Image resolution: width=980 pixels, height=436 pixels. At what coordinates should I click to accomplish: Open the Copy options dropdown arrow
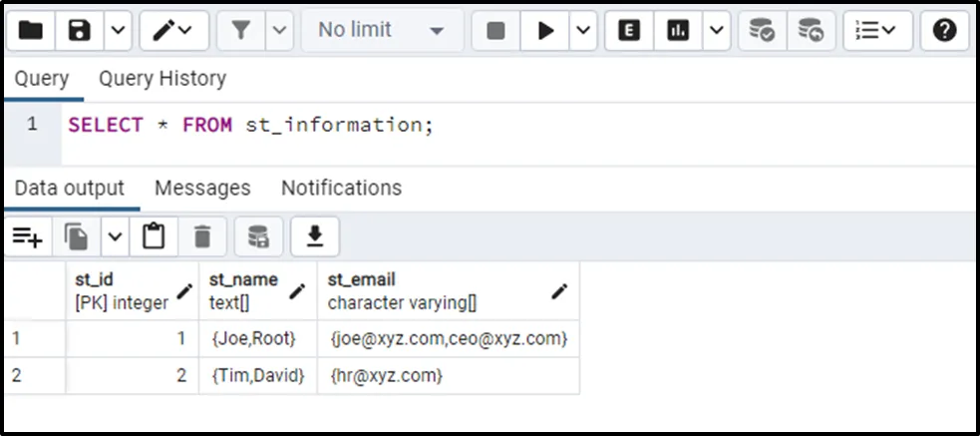pos(115,236)
